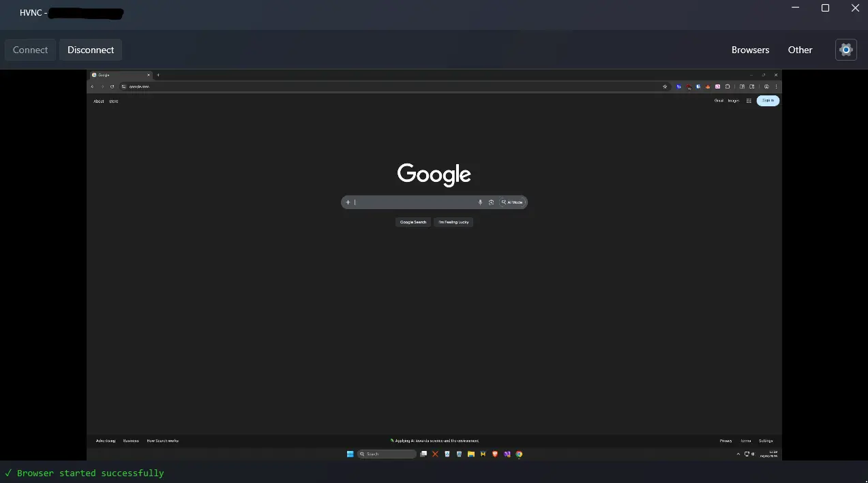Select the Google tab in remote Chrome
The width and height of the screenshot is (868, 483).
121,75
